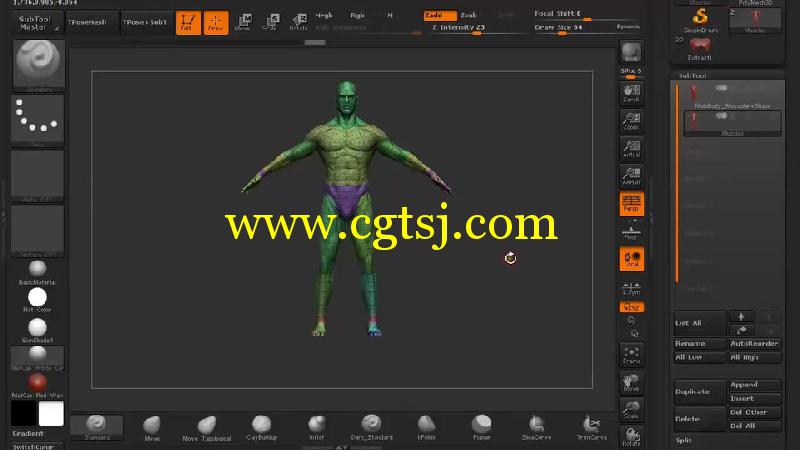This screenshot has width=800, height=450.
Task: Collapse the SubTool panel header
Action: pyautogui.click(x=692, y=76)
